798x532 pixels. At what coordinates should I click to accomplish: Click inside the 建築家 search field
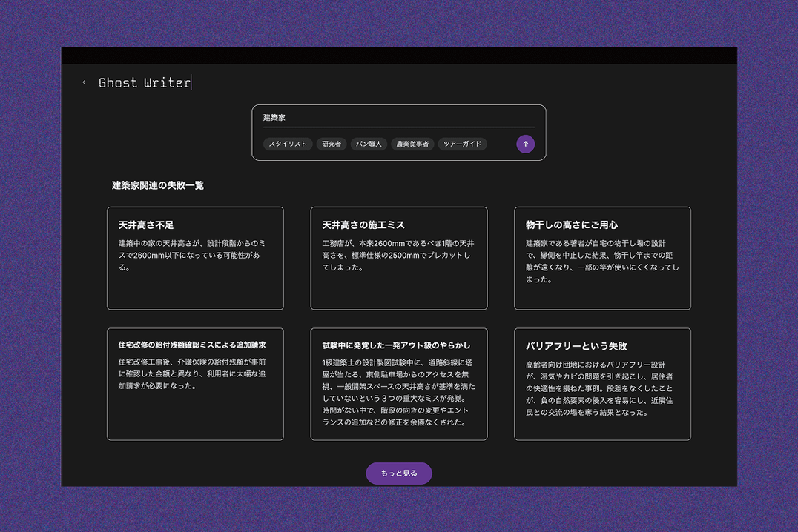[x=371, y=117]
